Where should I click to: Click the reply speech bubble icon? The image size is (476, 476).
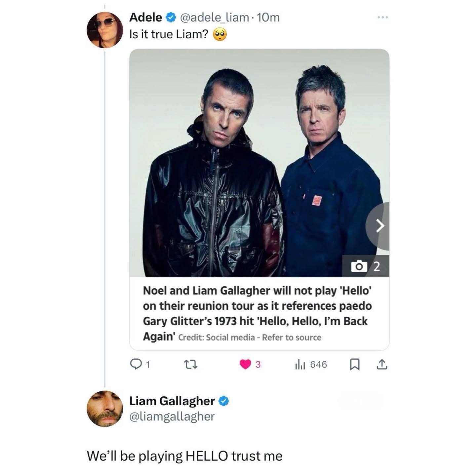pos(136,364)
